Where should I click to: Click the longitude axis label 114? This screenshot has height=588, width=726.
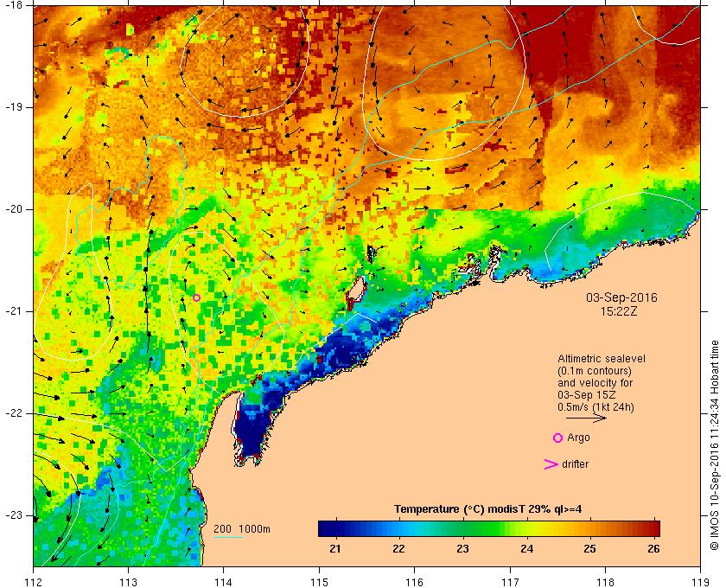point(223,581)
